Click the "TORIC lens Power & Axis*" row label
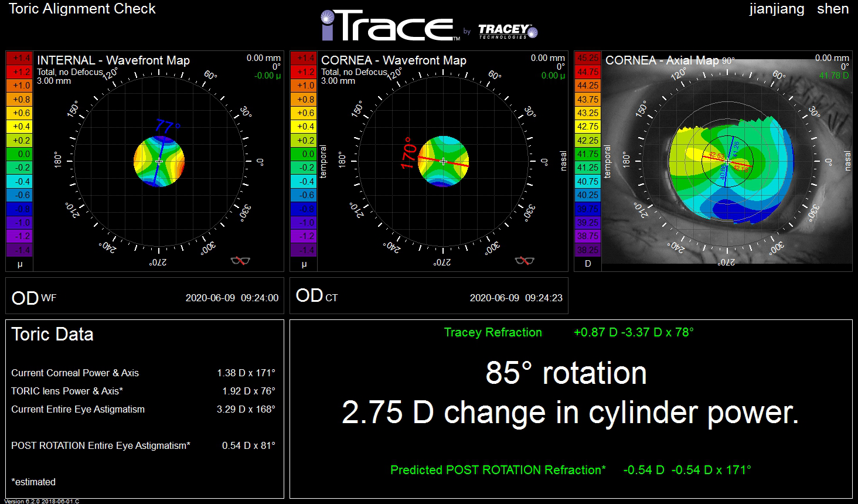858x504 pixels. pyautogui.click(x=67, y=391)
